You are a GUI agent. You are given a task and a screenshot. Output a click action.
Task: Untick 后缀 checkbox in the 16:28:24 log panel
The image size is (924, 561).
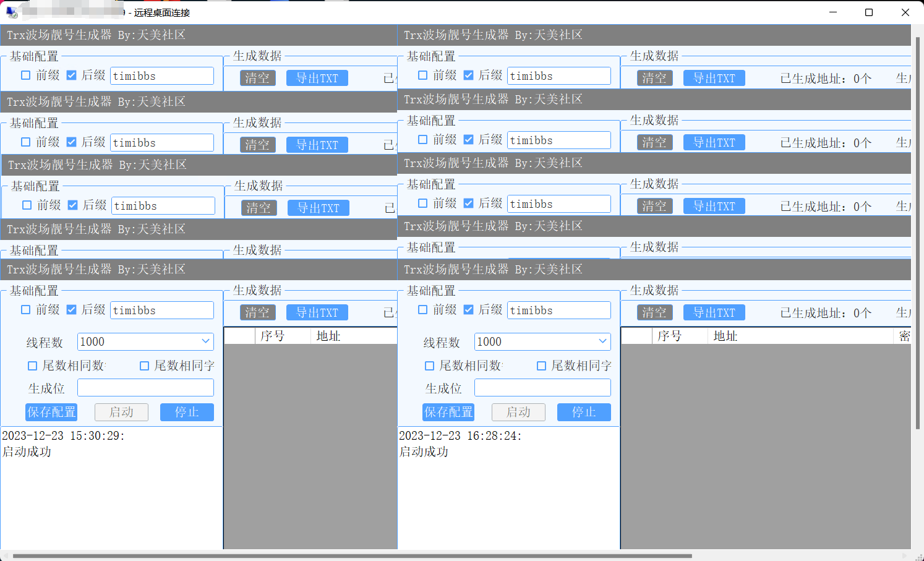(469, 310)
